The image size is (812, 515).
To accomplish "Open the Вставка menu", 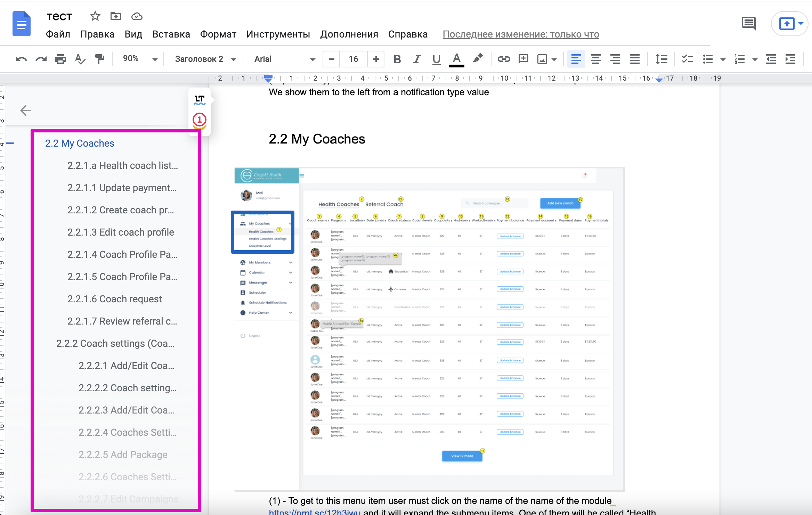I will point(171,34).
